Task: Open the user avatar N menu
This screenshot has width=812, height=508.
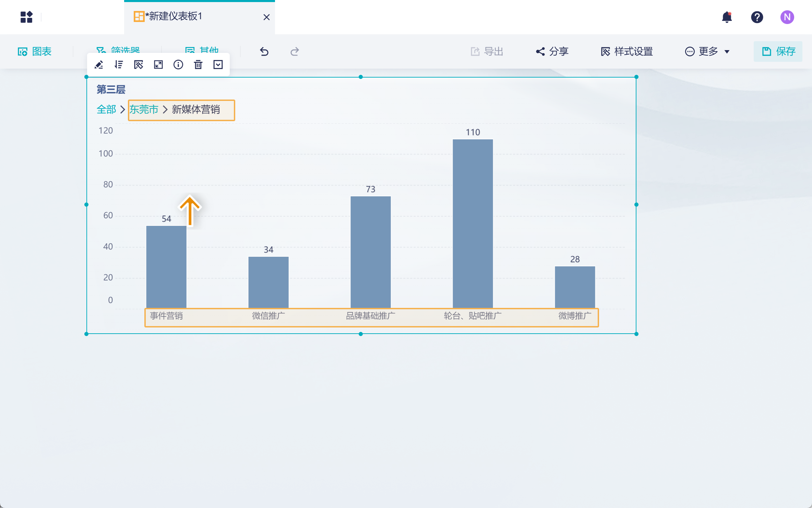Action: click(x=787, y=17)
